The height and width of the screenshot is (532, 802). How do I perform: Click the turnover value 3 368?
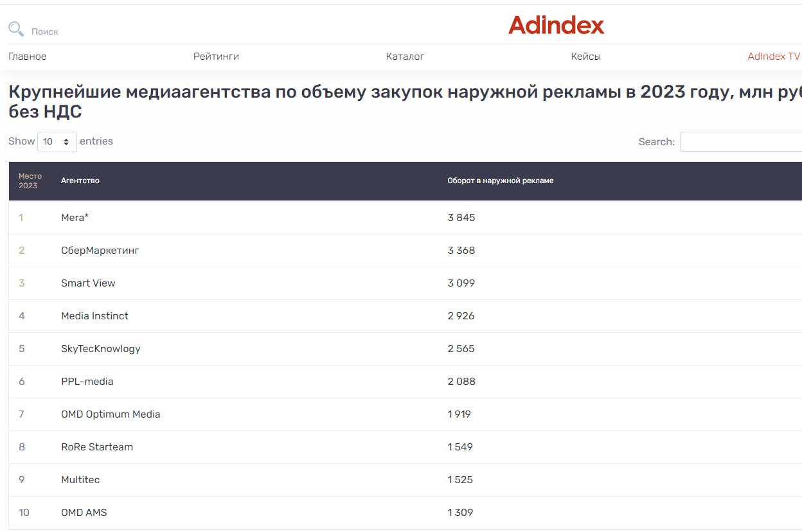click(461, 251)
